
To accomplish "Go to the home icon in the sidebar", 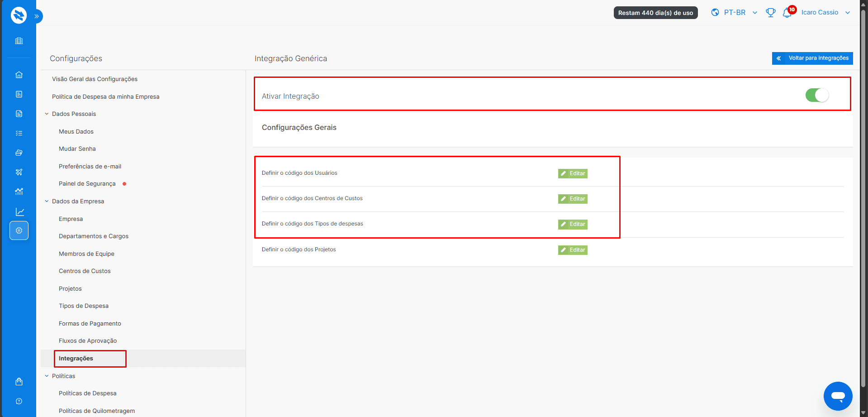I will coord(19,75).
